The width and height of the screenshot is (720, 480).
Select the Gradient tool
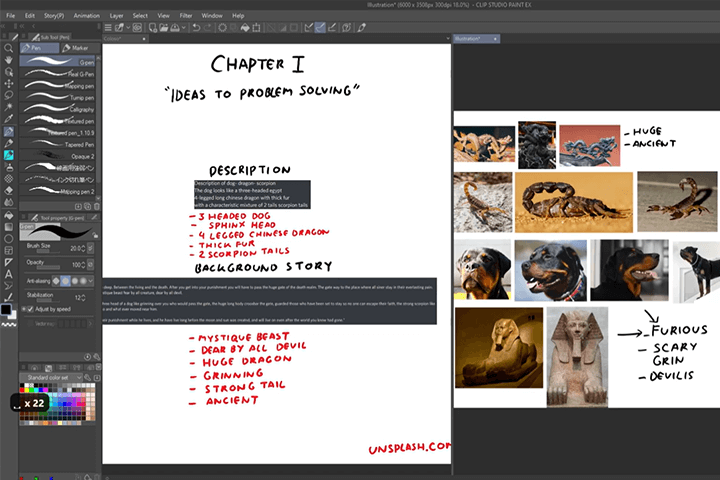coord(8,227)
